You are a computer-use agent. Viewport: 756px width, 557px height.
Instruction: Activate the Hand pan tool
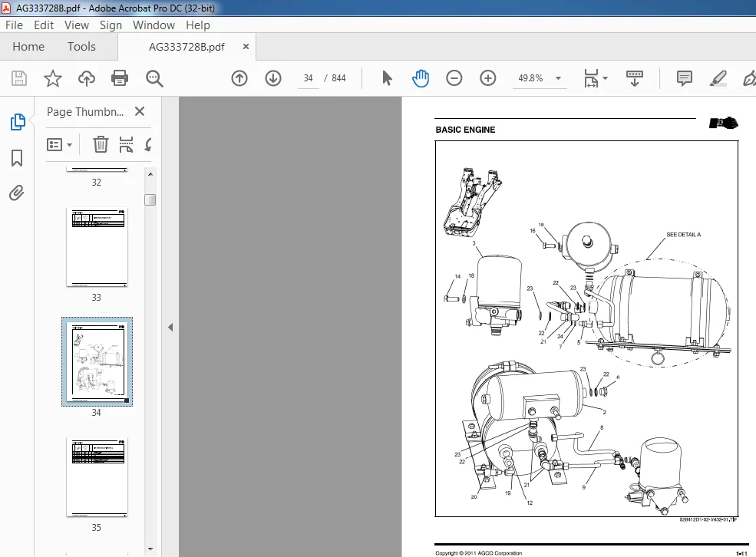pos(421,78)
